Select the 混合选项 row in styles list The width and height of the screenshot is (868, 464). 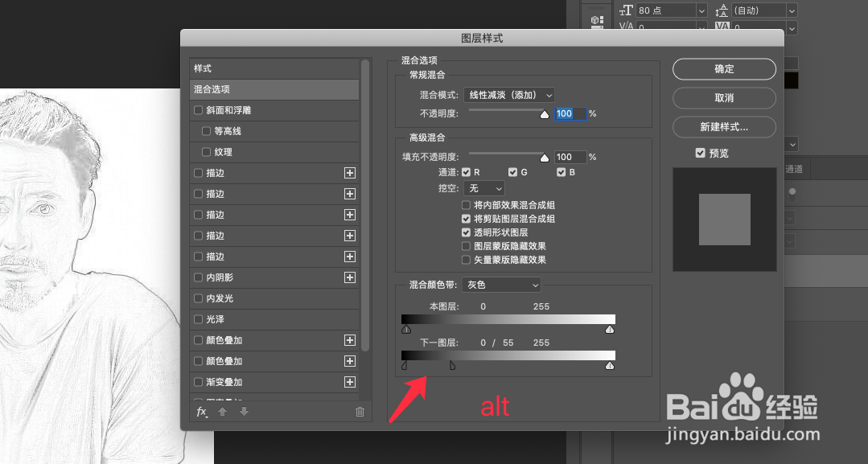274,89
